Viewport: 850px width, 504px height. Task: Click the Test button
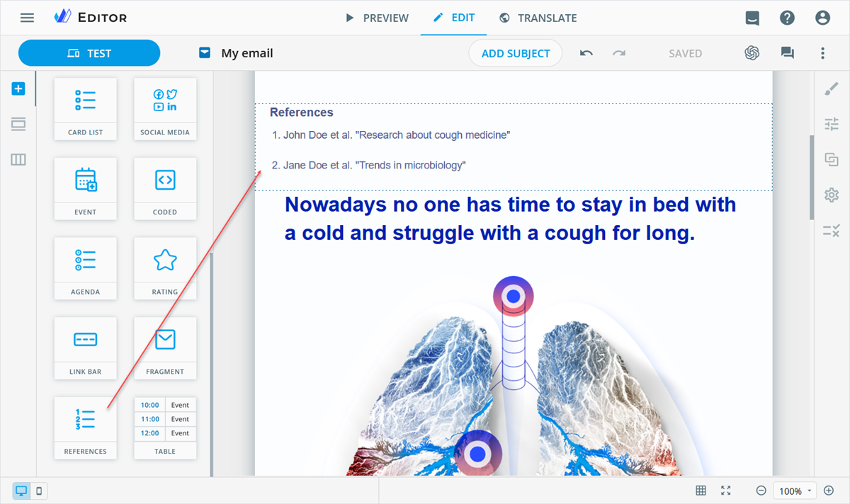click(89, 53)
